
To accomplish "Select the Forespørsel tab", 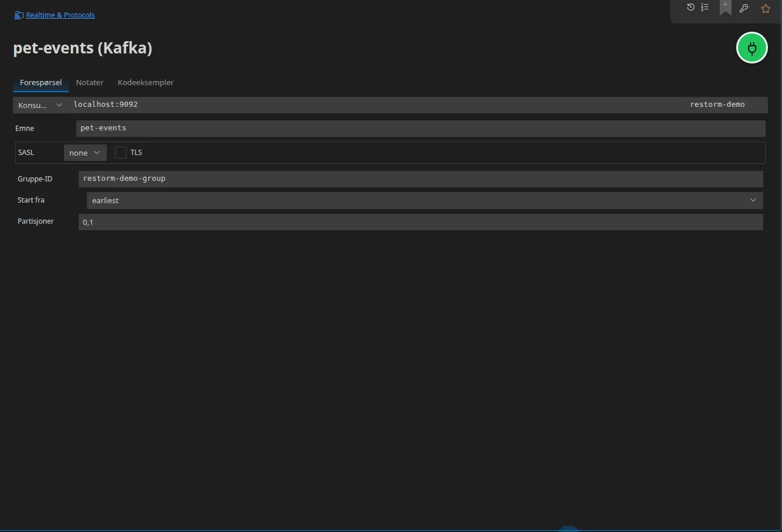I will coord(41,83).
